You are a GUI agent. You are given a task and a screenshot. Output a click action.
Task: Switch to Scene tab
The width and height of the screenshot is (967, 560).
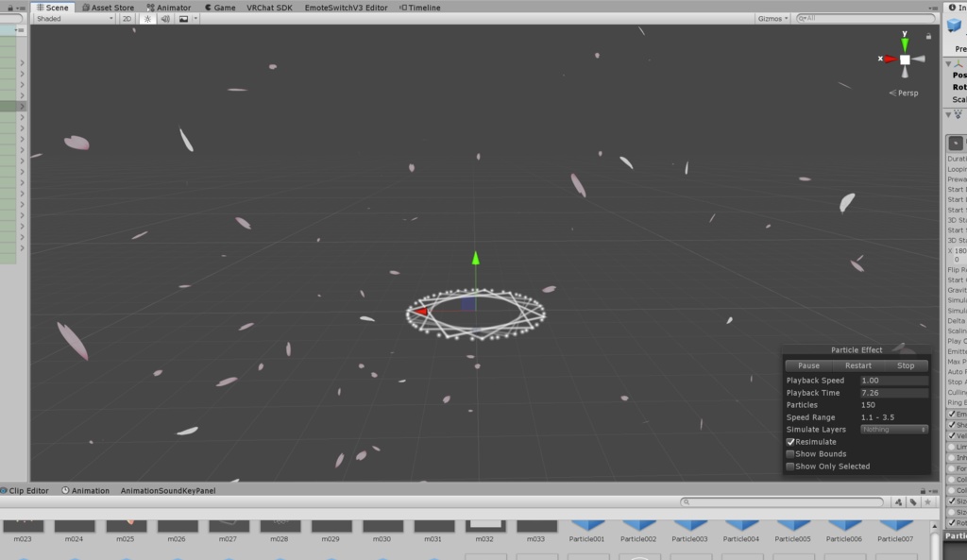pos(52,8)
